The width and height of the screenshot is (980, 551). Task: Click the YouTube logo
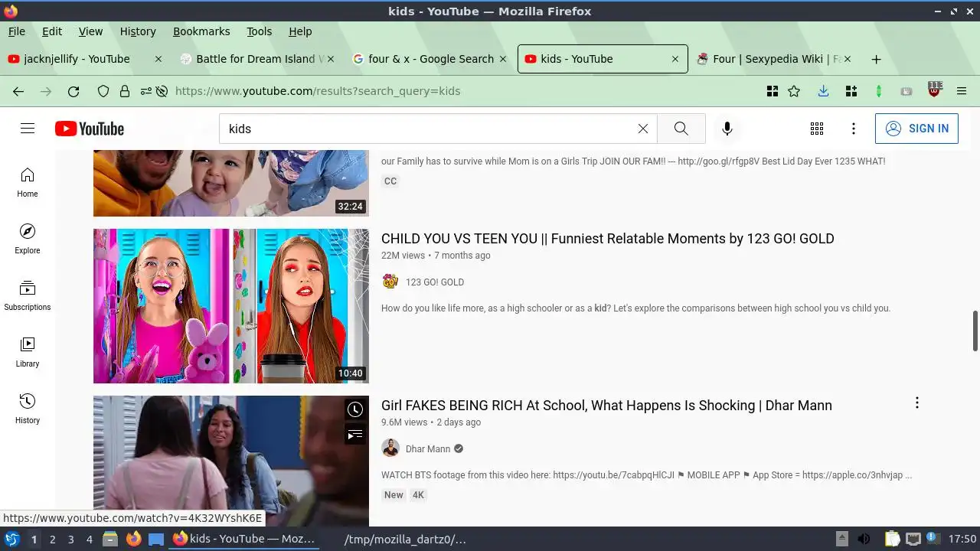coord(90,129)
